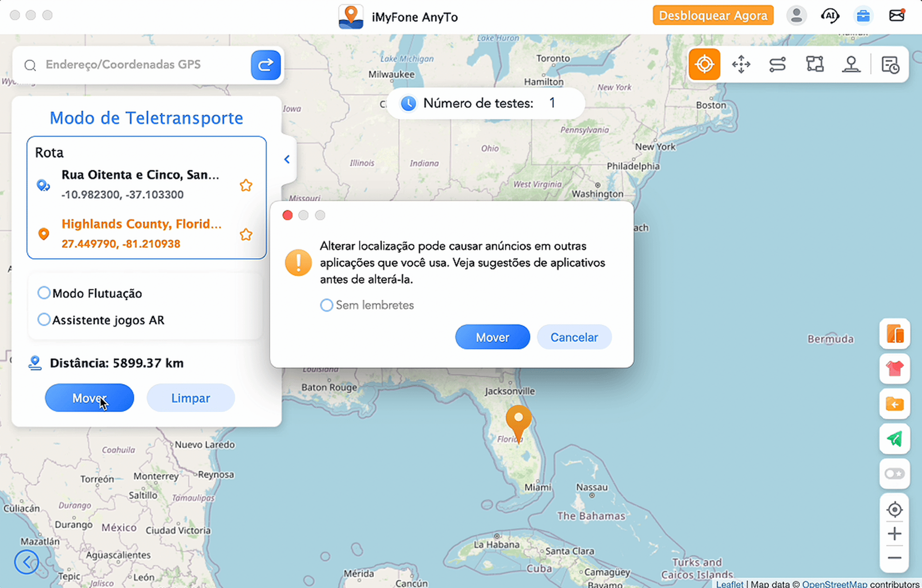Click Mover in the warning dialog
Viewport: 922px width, 588px height.
coord(492,337)
